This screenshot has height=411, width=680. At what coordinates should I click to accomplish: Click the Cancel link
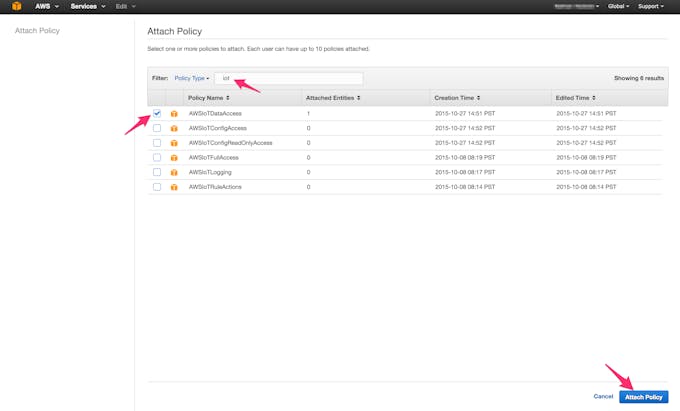603,396
